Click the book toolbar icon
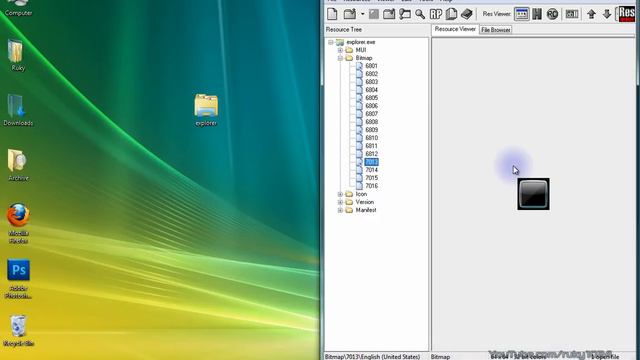This screenshot has height=360, width=640. [467, 14]
